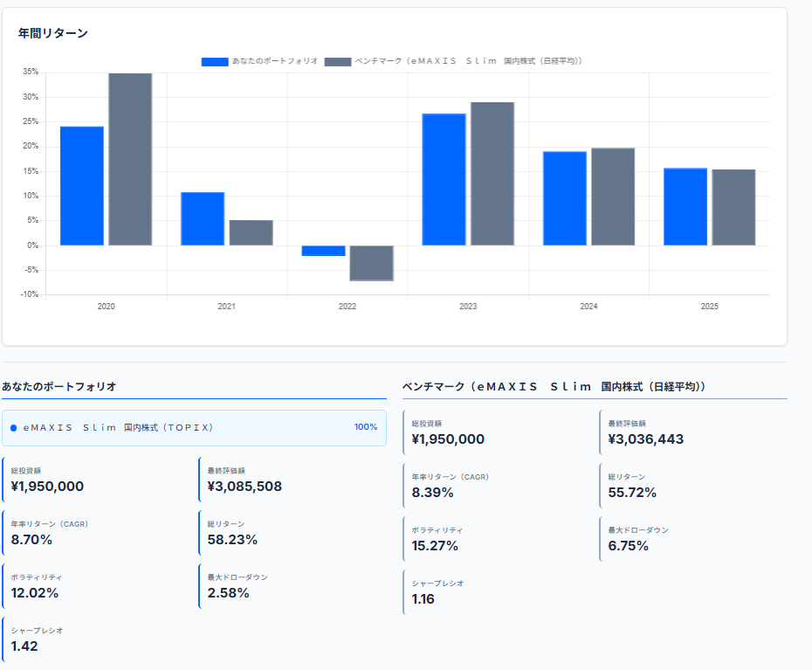Select the gray benchmark bar for 2023

pyautogui.click(x=492, y=173)
